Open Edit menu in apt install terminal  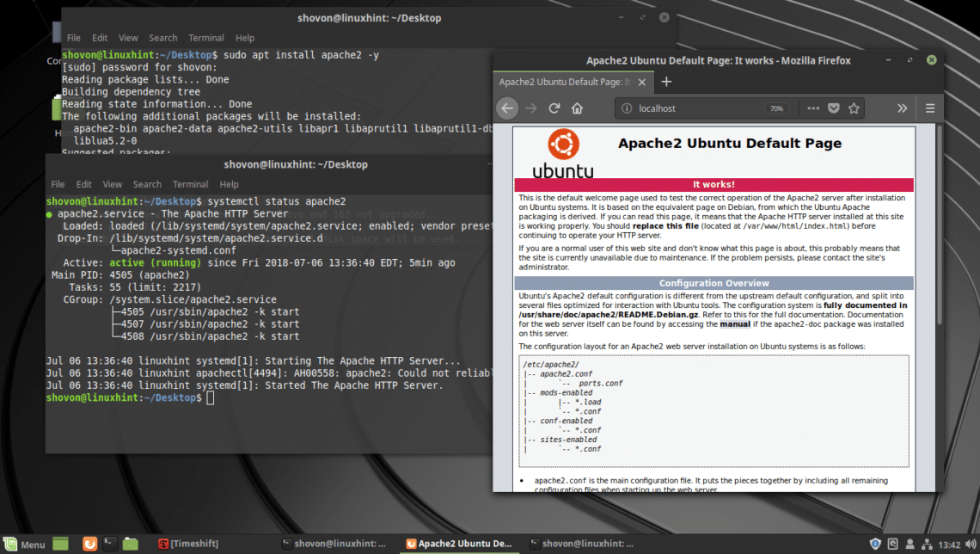click(100, 38)
